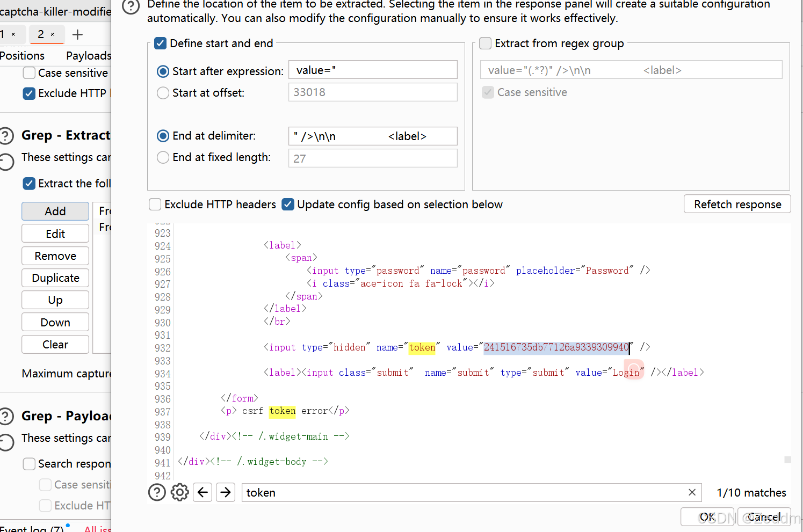Close Intruder tab 1 with its X
This screenshot has height=532, width=803.
point(13,34)
